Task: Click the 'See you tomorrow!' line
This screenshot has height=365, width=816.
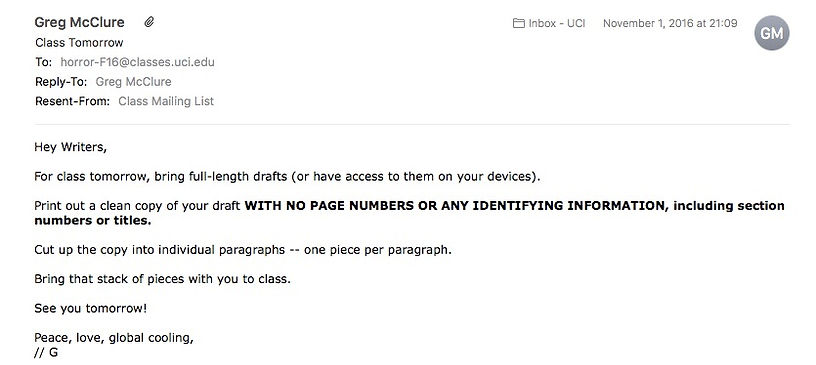Action: pos(91,308)
